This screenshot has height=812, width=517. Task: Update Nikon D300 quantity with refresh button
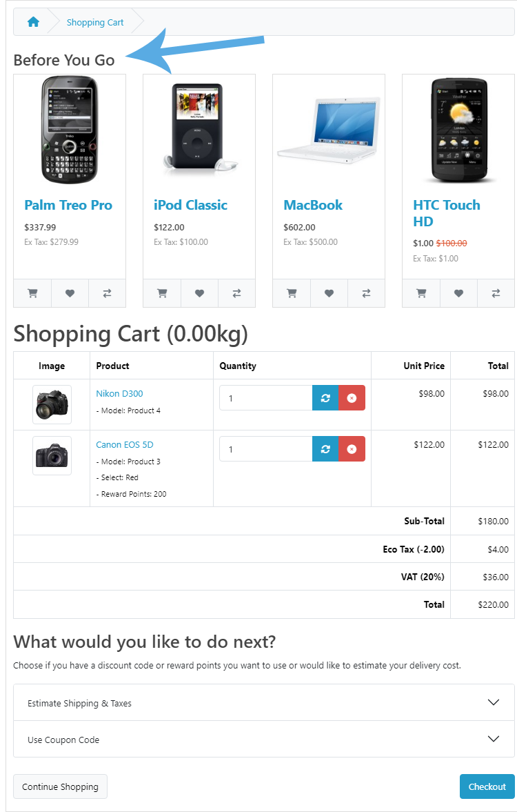click(x=325, y=398)
